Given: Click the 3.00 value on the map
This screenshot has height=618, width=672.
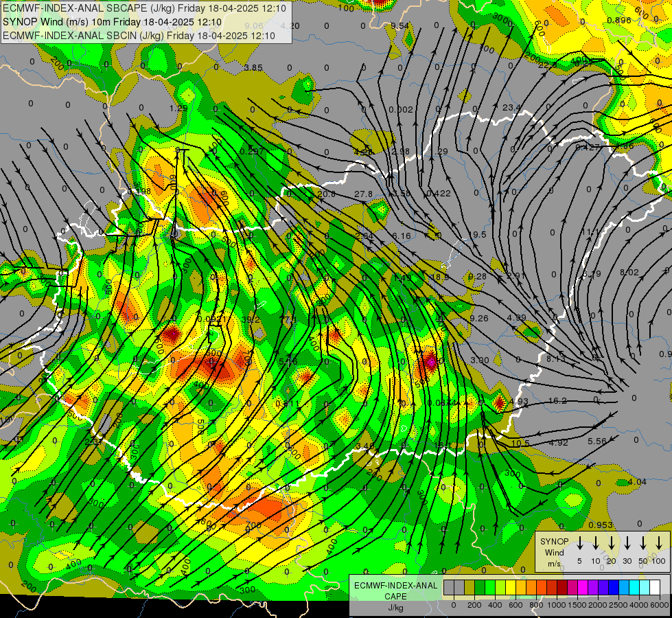Looking at the screenshot, I should point(480,360).
